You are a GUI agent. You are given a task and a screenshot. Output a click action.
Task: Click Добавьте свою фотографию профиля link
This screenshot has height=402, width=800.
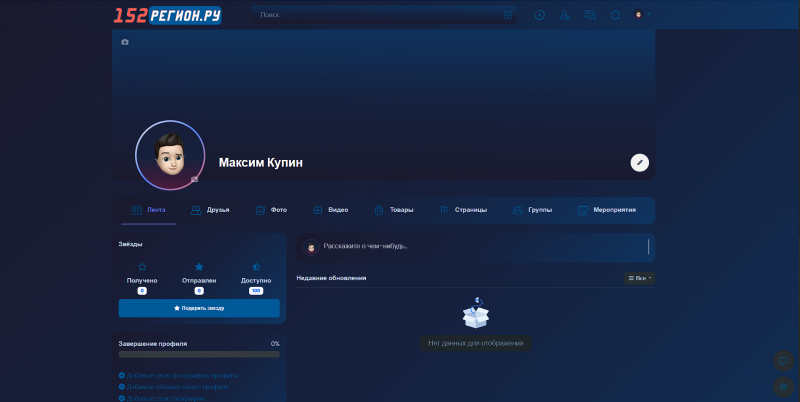tap(178, 375)
